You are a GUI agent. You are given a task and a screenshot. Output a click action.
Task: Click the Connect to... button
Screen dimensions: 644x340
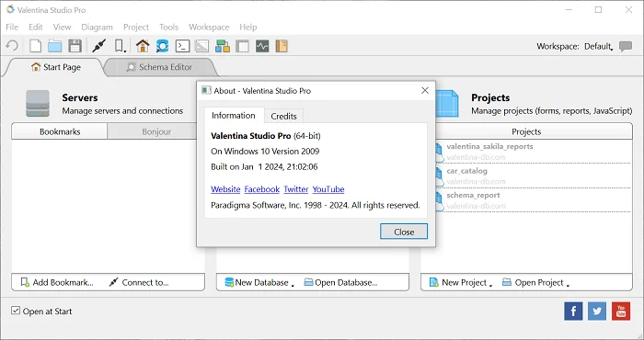point(139,283)
